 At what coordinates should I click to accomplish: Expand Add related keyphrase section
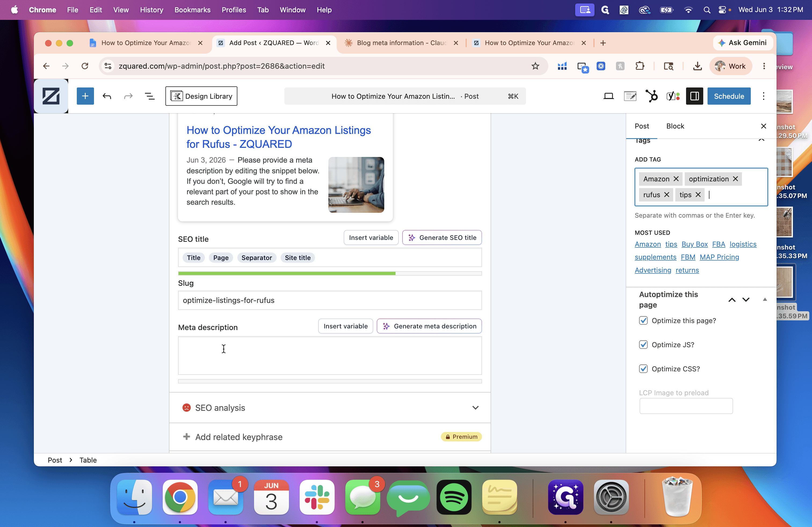[330, 437]
